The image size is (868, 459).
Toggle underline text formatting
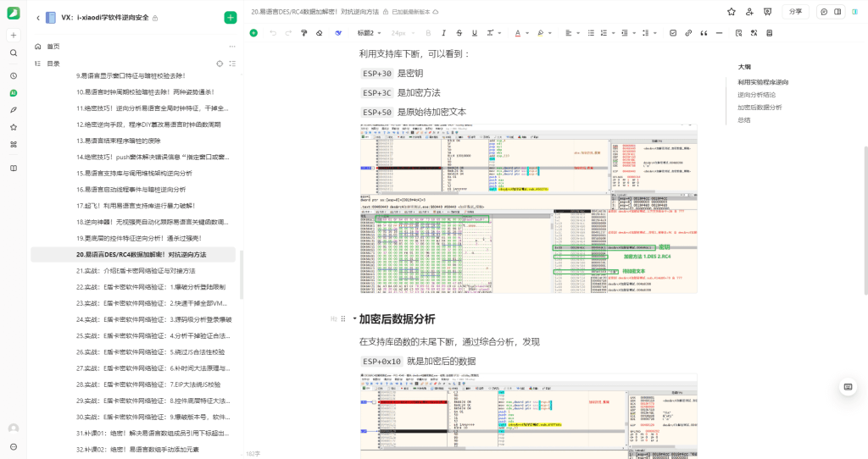point(474,33)
